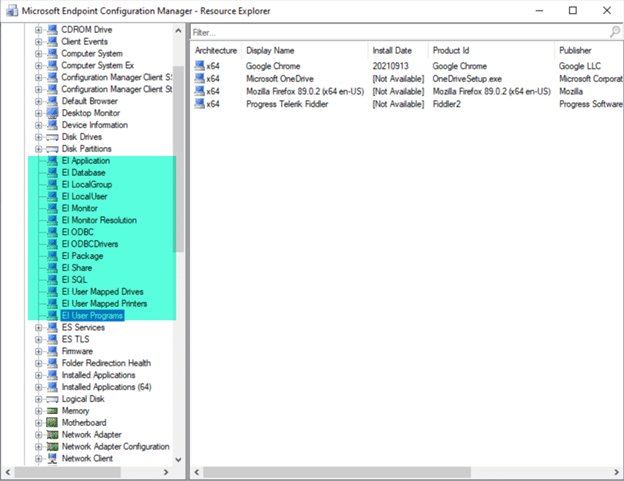Image resolution: width=624 pixels, height=481 pixels.
Task: Click the Network Adapter Configuration icon
Action: pyautogui.click(x=52, y=446)
